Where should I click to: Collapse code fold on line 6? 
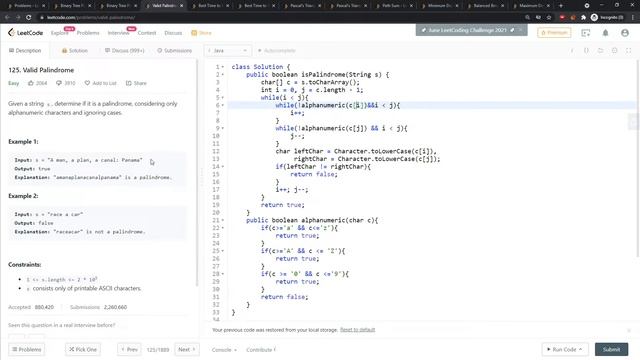(x=223, y=105)
